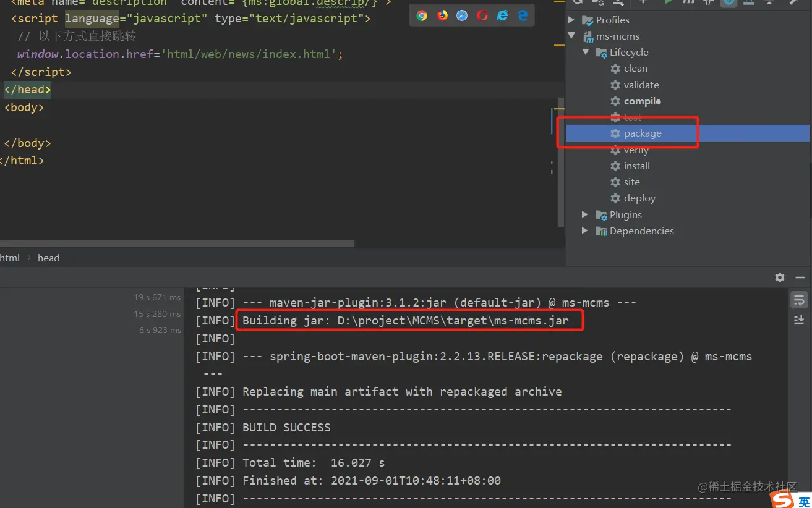The height and width of the screenshot is (508, 812).
Task: Place cursor on the opening <body> tag
Action: (24, 108)
